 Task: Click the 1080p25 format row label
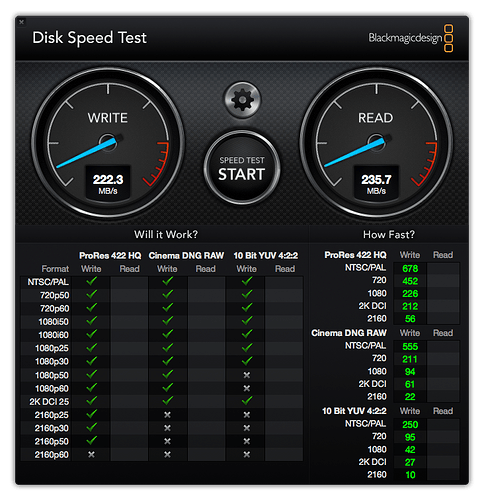coord(52,348)
